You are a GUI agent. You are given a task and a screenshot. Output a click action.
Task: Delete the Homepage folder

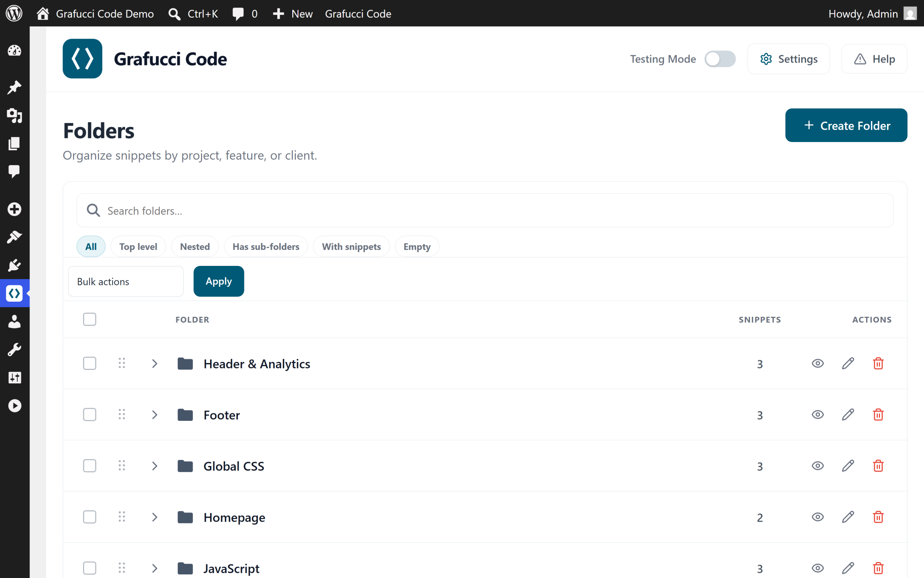pos(878,517)
